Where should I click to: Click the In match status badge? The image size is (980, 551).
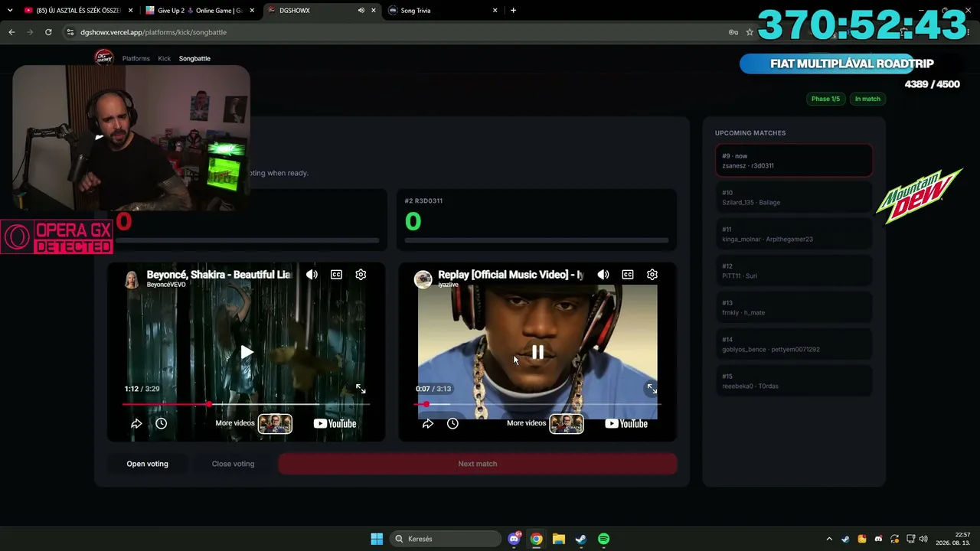(x=867, y=99)
